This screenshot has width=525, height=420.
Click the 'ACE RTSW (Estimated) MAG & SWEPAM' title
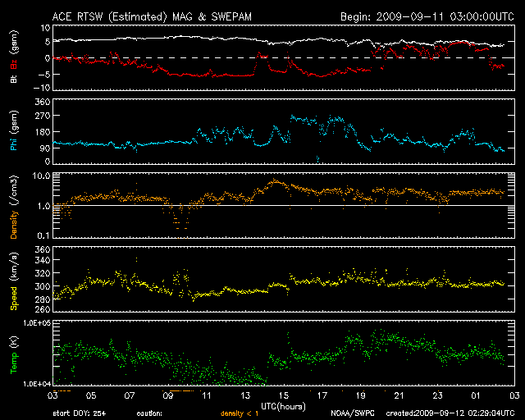pos(152,16)
